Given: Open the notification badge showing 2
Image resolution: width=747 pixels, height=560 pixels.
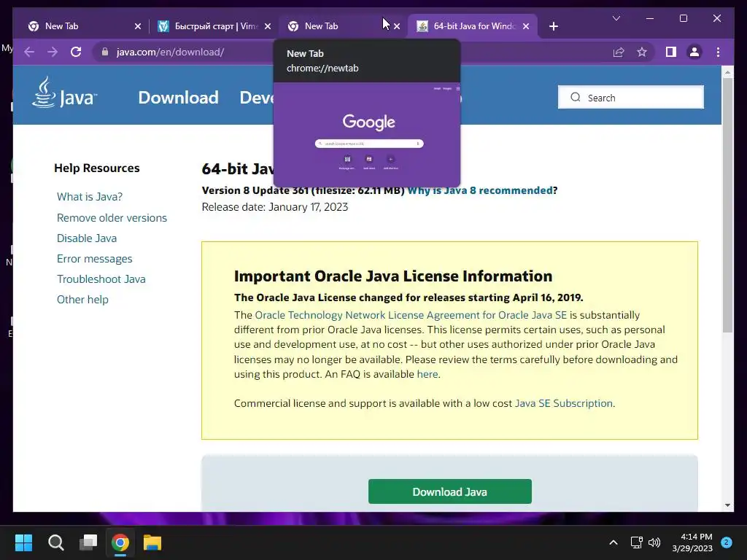Looking at the screenshot, I should click(727, 542).
